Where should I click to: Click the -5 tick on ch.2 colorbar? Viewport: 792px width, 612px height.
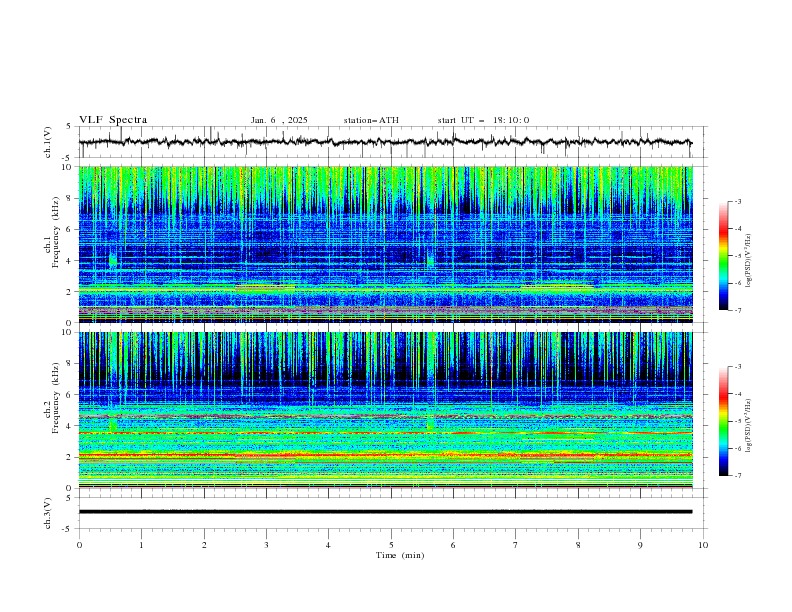737,421
